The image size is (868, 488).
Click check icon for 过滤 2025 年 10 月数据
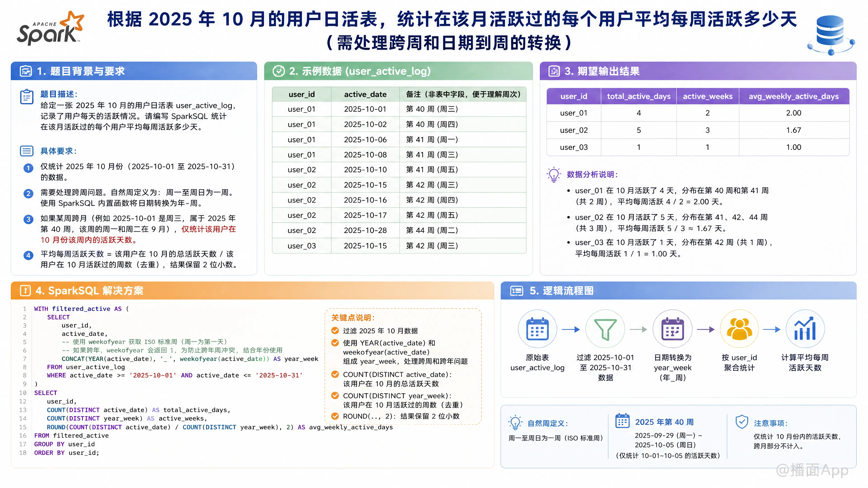pyautogui.click(x=335, y=330)
